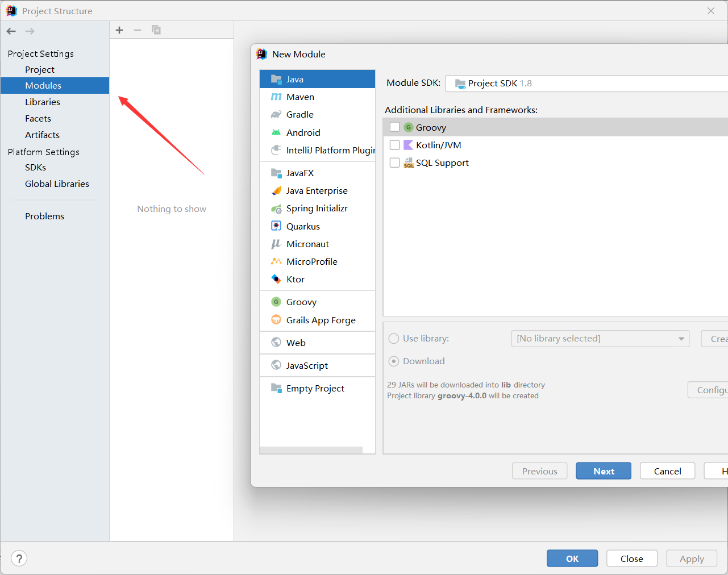
Task: Open the No library selected dropdown
Action: (600, 339)
